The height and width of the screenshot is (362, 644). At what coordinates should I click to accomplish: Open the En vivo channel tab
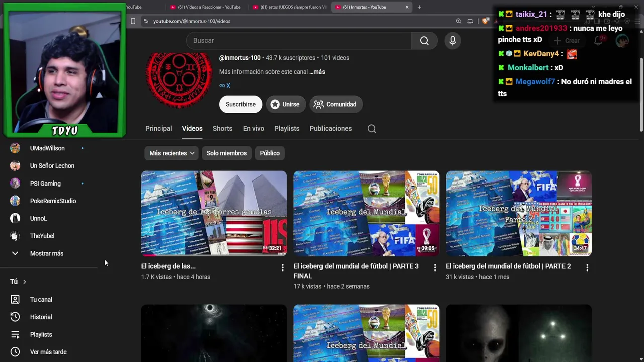pyautogui.click(x=254, y=129)
